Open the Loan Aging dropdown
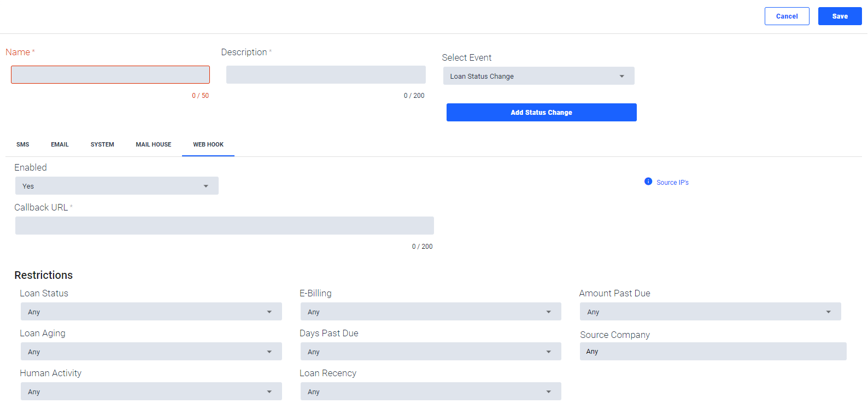The width and height of the screenshot is (868, 409). tap(151, 352)
